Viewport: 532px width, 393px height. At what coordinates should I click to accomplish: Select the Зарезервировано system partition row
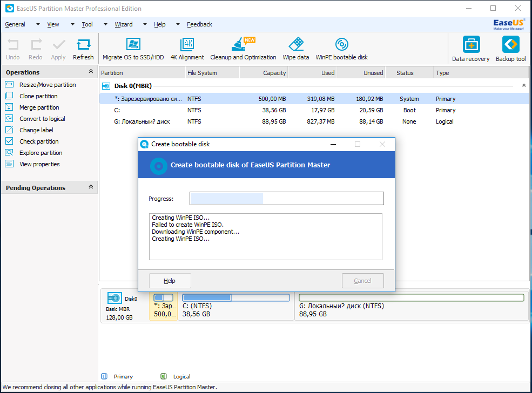(x=314, y=99)
